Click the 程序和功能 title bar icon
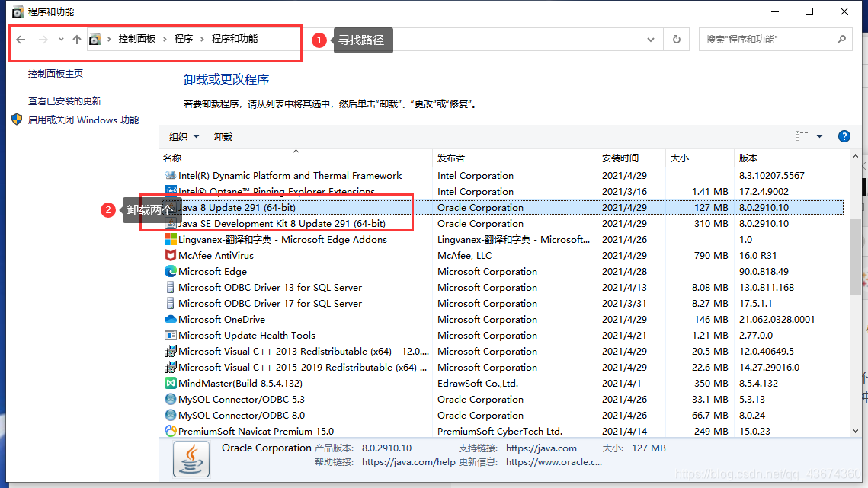 pos(18,11)
